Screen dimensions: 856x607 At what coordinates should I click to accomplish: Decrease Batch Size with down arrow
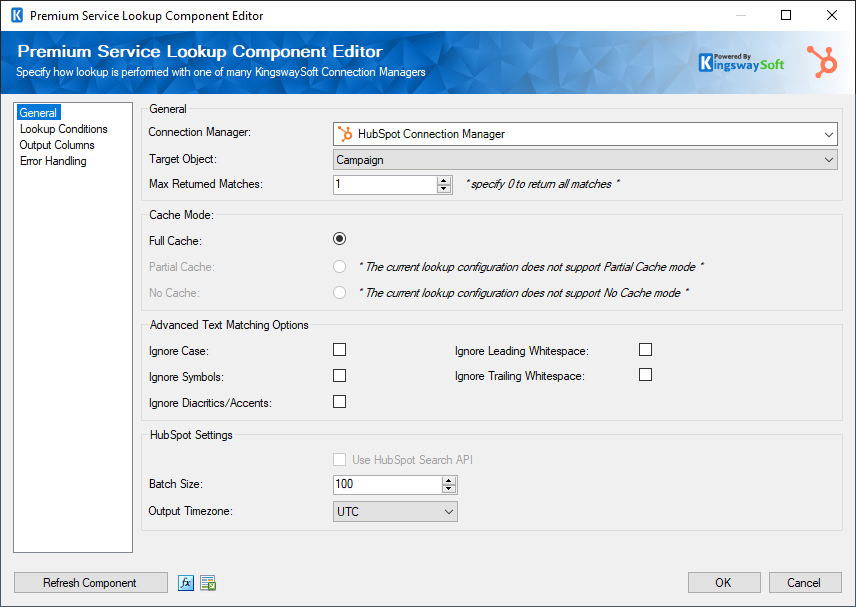pyautogui.click(x=449, y=489)
